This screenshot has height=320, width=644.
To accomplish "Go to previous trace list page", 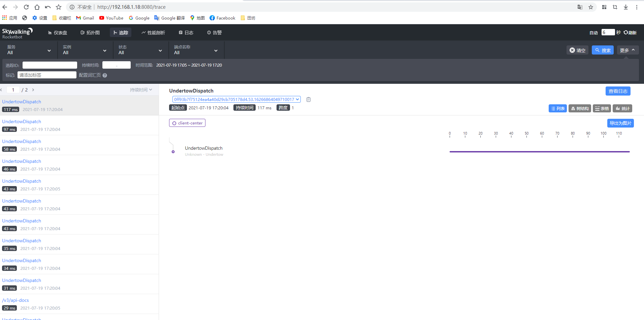I will 1,90.
